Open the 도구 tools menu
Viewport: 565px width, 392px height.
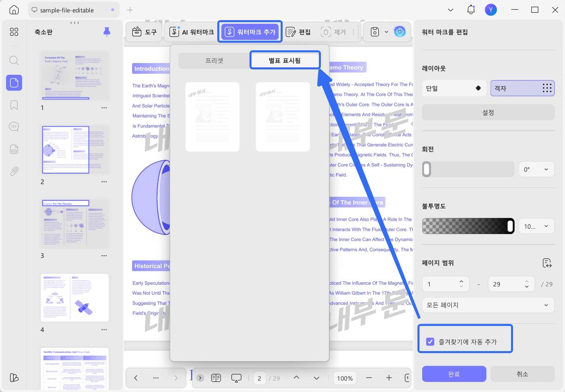tap(144, 32)
